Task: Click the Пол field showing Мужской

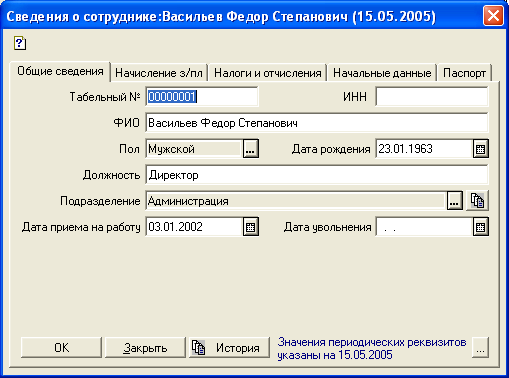Action: (x=194, y=149)
